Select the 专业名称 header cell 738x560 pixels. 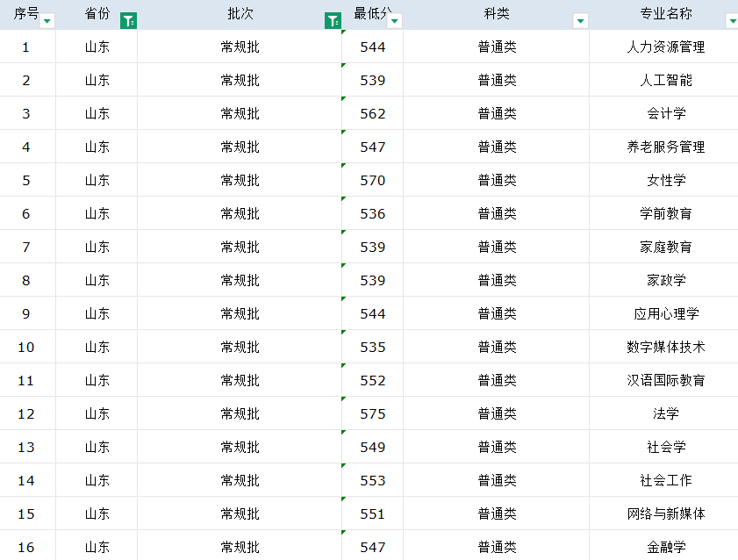663,15
